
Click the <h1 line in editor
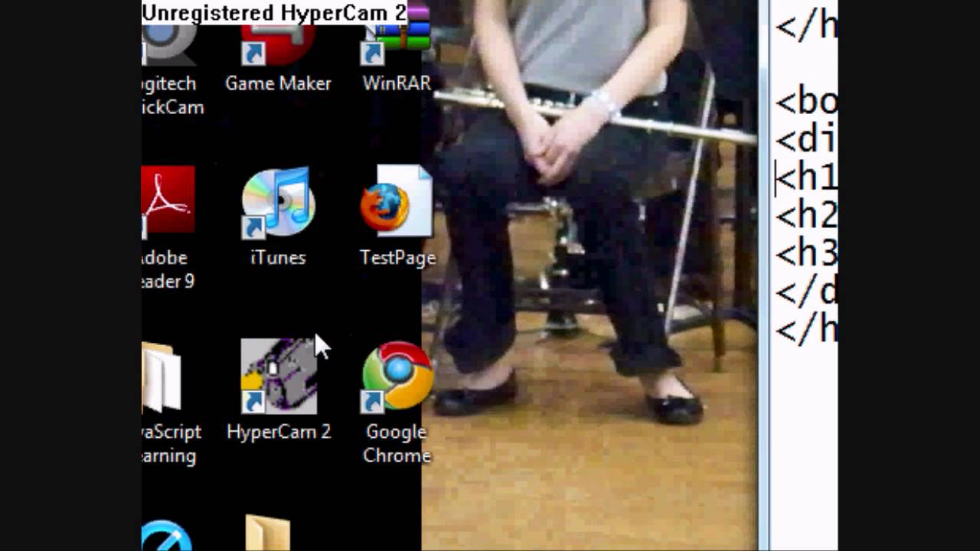tap(807, 178)
